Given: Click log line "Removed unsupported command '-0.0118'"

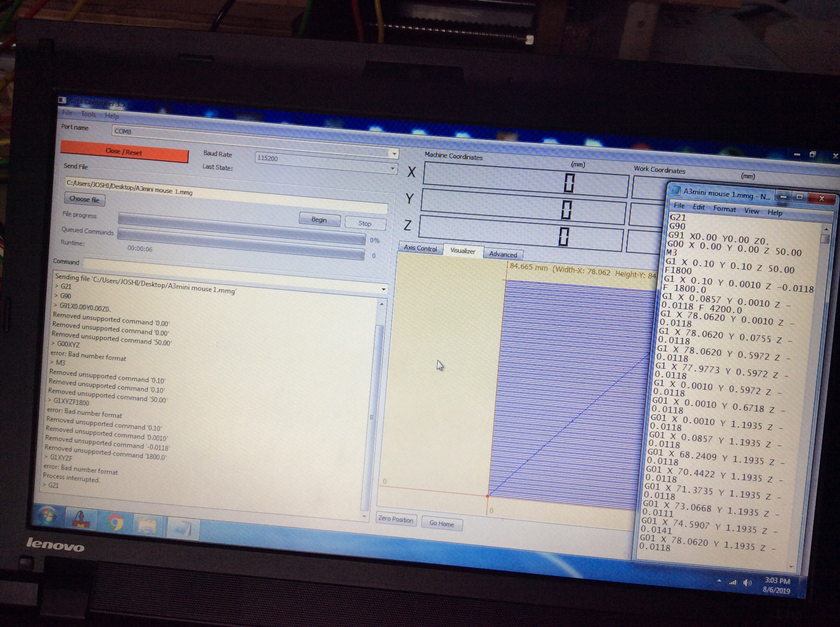Looking at the screenshot, I should point(108,443).
